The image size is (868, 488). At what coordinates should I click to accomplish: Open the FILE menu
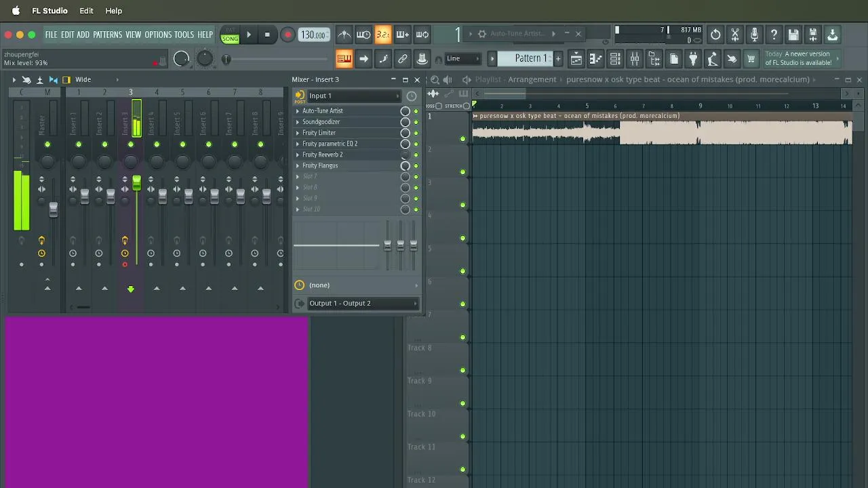[x=51, y=35]
